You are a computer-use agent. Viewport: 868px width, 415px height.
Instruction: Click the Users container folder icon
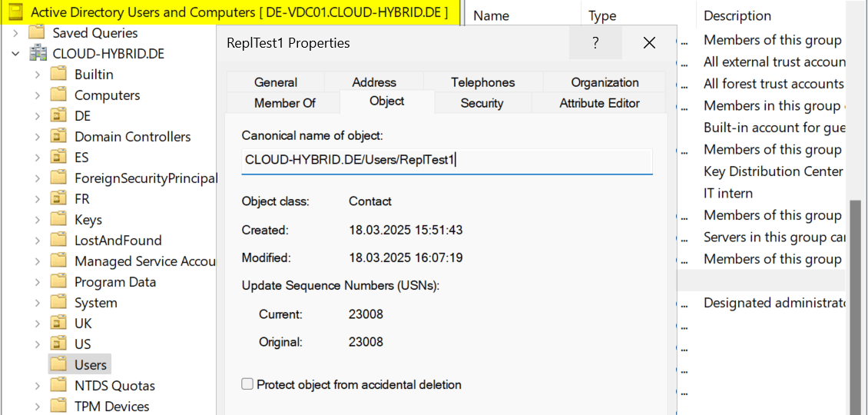tap(59, 364)
